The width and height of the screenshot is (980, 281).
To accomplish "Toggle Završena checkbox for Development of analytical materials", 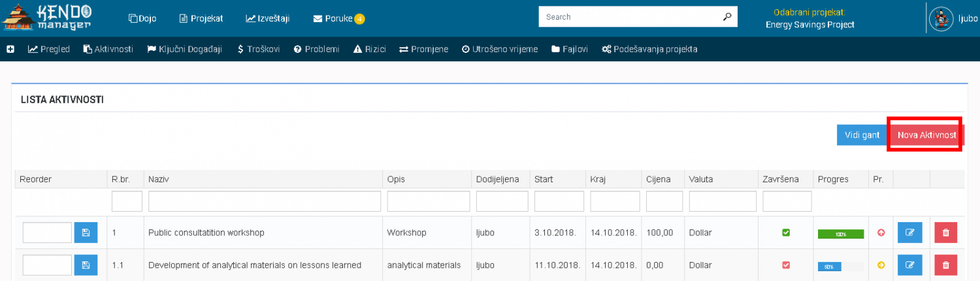I will point(786,265).
